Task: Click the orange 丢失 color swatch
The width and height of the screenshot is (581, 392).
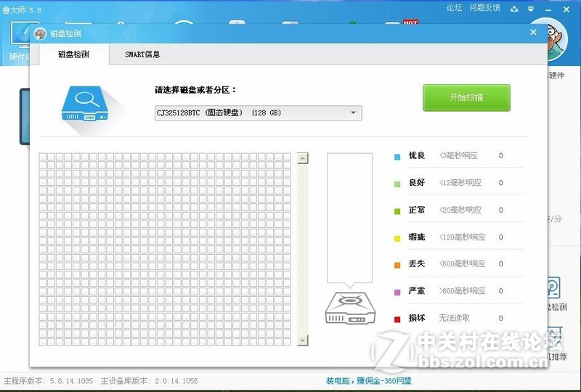Action: (397, 265)
